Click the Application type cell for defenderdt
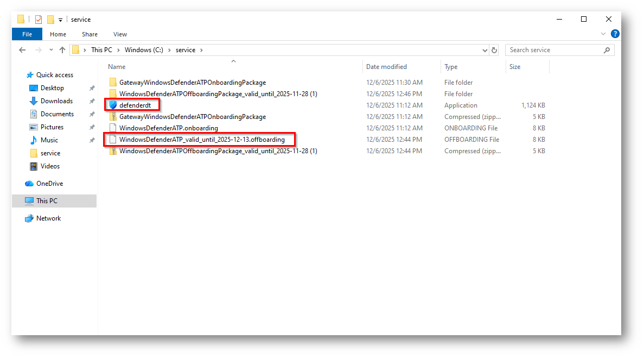644x358 pixels. 461,105
